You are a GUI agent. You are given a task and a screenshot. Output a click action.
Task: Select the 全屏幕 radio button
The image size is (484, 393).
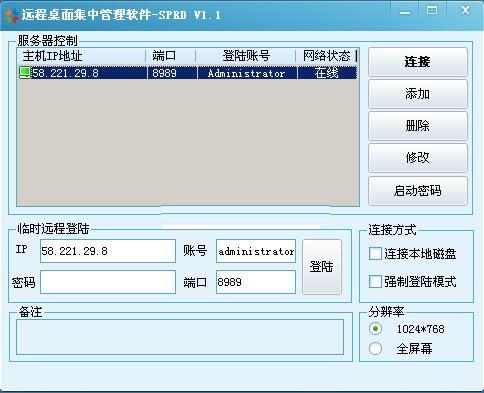(375, 349)
